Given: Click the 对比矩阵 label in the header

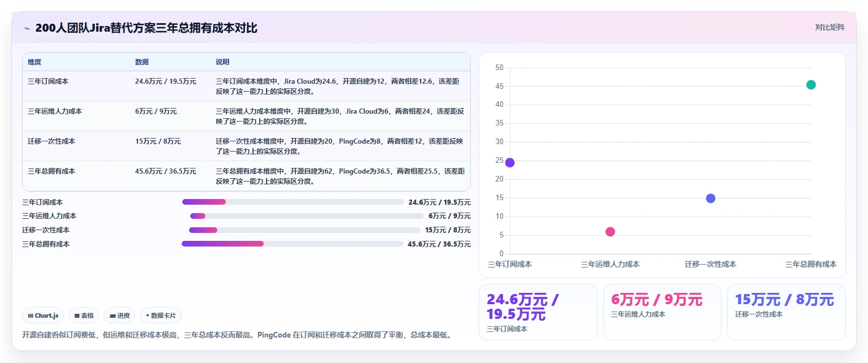Looking at the screenshot, I should click(830, 28).
